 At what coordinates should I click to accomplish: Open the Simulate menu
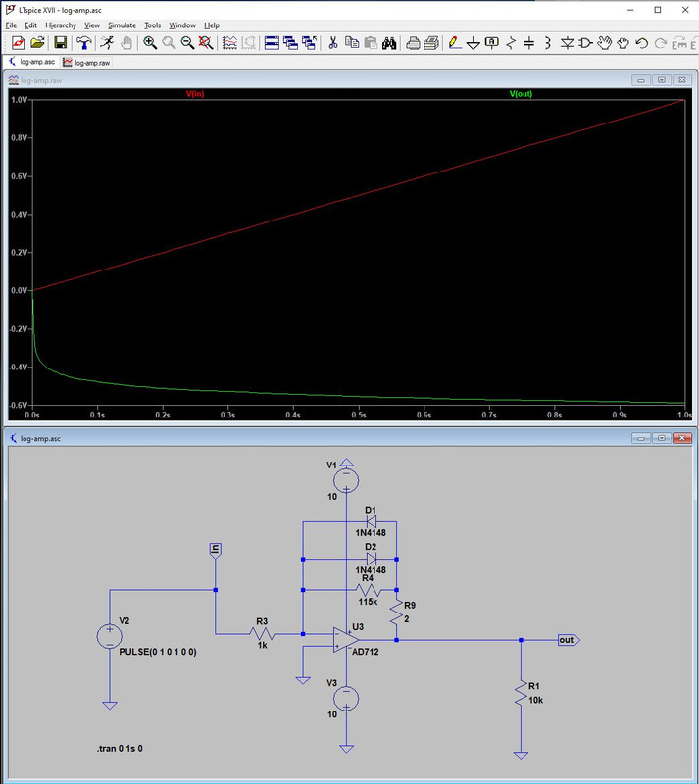[x=123, y=25]
